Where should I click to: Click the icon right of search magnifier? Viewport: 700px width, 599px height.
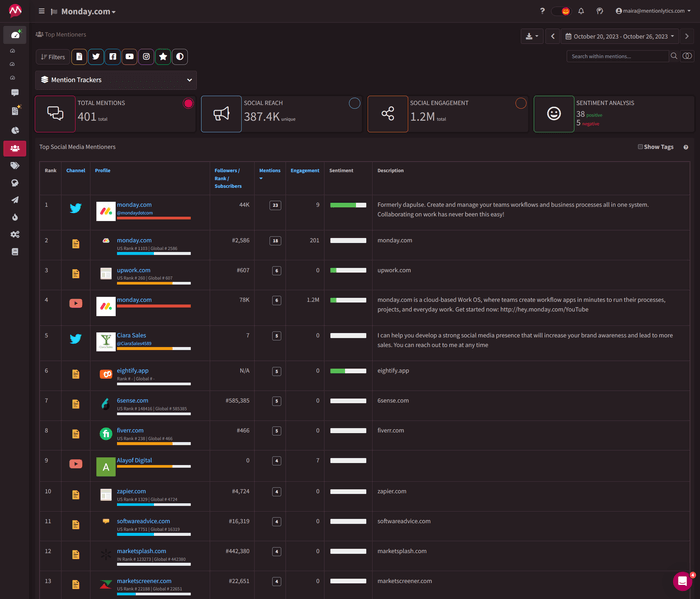coord(688,56)
